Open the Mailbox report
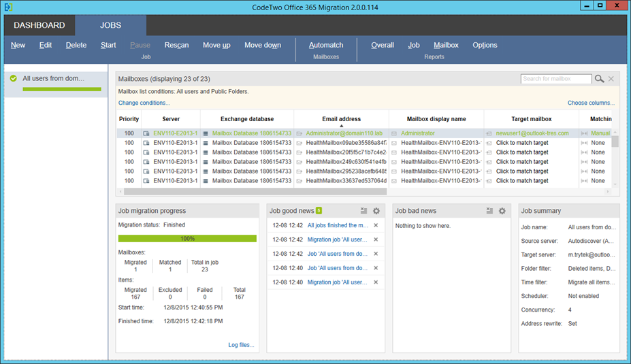This screenshot has width=631, height=364. (x=446, y=45)
